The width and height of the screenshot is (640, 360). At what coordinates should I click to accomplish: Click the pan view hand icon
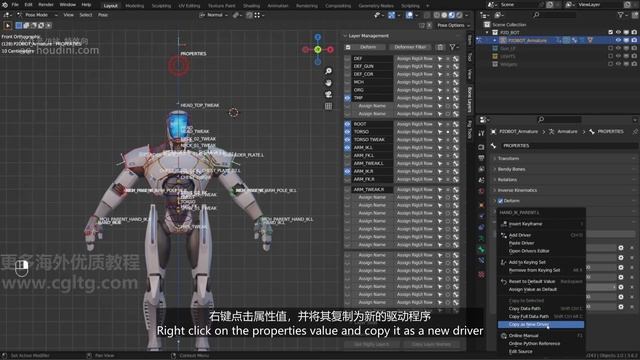coord(329,83)
